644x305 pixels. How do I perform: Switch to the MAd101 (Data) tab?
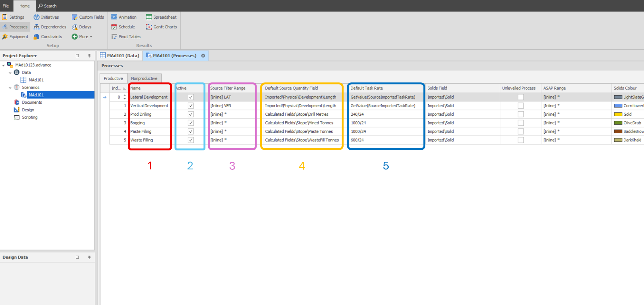coord(120,56)
